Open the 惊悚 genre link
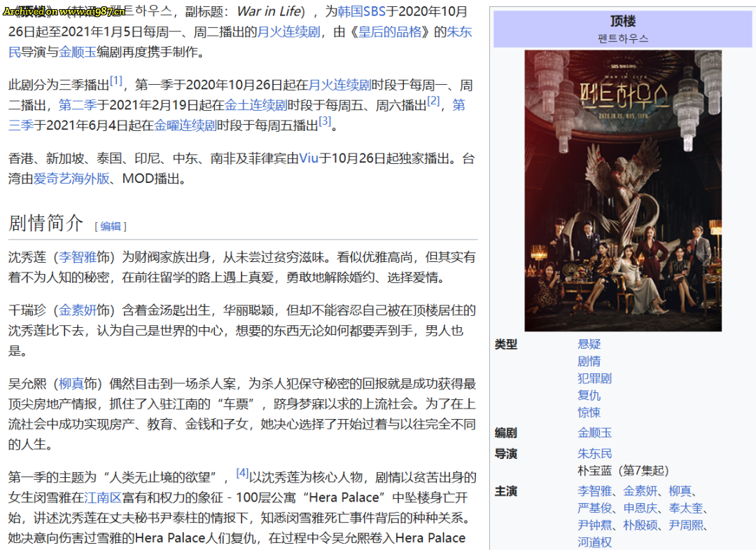 point(589,413)
